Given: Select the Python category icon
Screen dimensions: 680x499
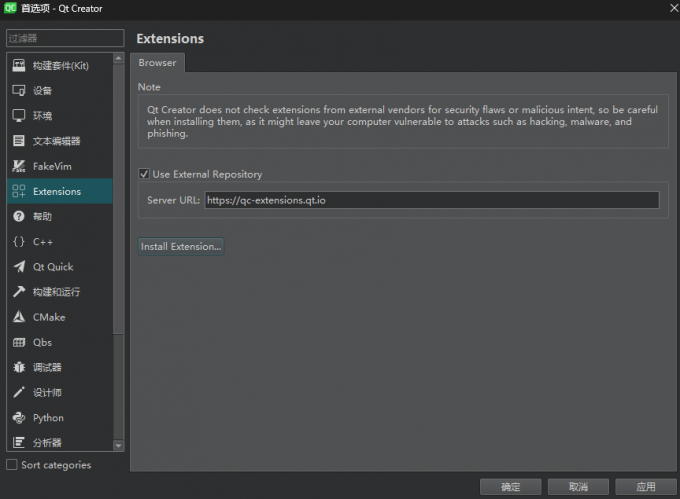Looking at the screenshot, I should point(18,418).
